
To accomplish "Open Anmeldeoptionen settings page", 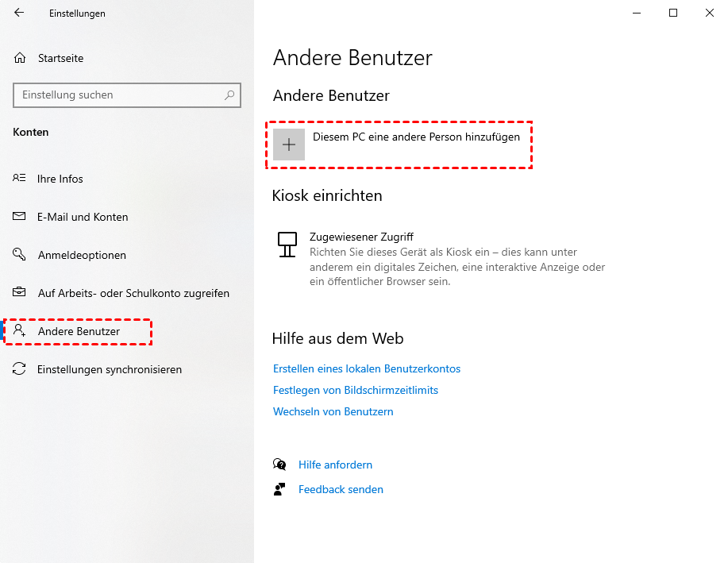I will coord(82,255).
